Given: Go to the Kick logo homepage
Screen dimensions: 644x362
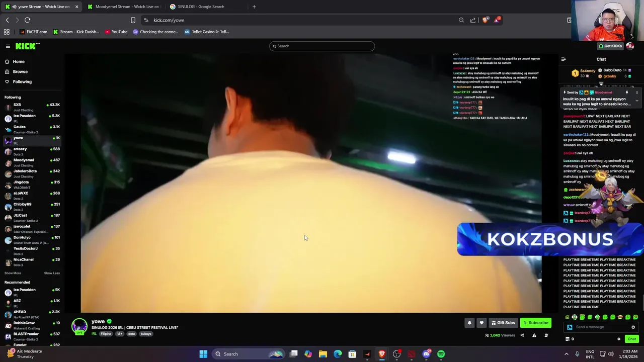Looking at the screenshot, I should (27, 46).
